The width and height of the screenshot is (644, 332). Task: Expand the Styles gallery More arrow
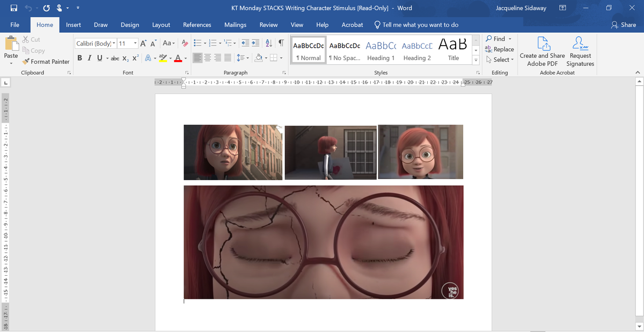475,61
